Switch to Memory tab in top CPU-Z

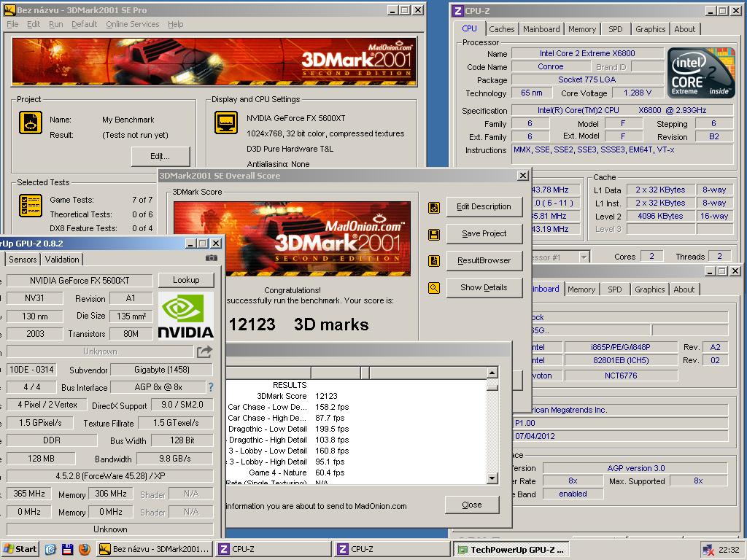tap(581, 29)
